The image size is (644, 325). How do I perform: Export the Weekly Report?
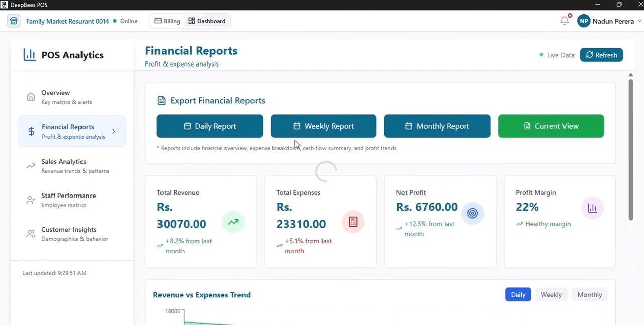tap(324, 126)
